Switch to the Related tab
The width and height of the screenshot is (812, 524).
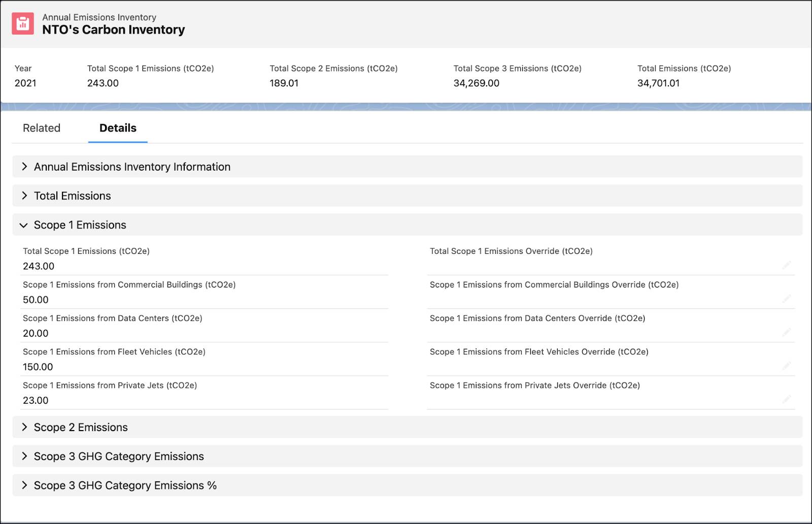tap(42, 128)
